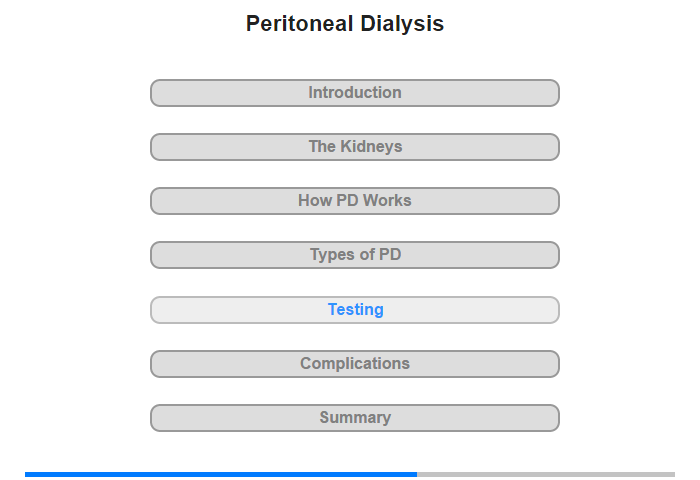700x480 pixels.
Task: Open the Types of PD section
Action: click(x=355, y=255)
